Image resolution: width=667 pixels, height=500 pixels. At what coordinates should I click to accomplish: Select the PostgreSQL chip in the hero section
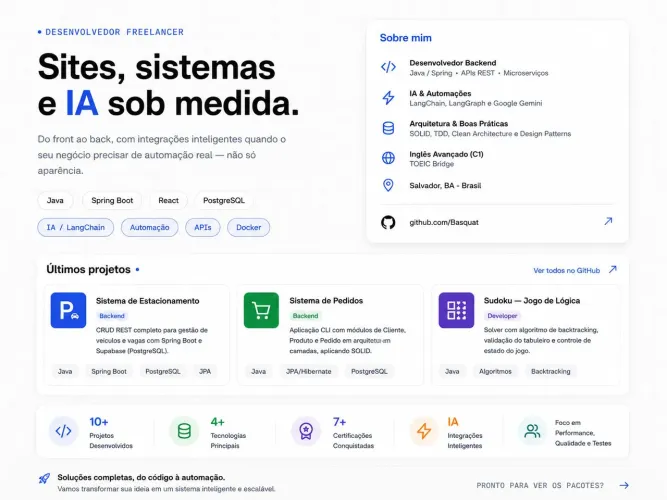[x=224, y=200]
